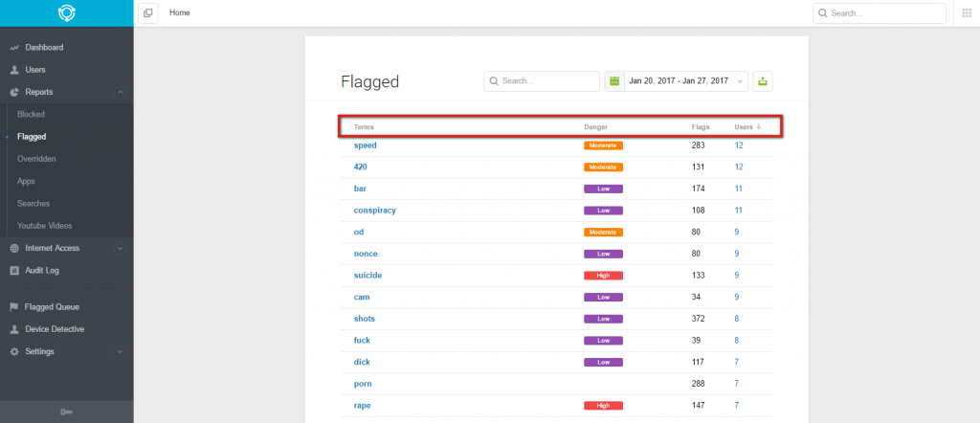This screenshot has height=423, width=980.
Task: Click the Home breadcrumb
Action: coord(179,13)
